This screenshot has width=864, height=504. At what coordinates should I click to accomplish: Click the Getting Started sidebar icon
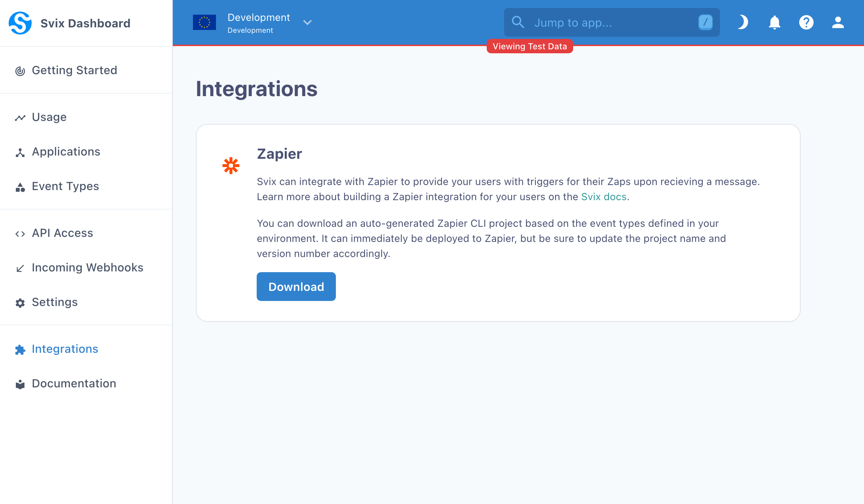(x=21, y=70)
